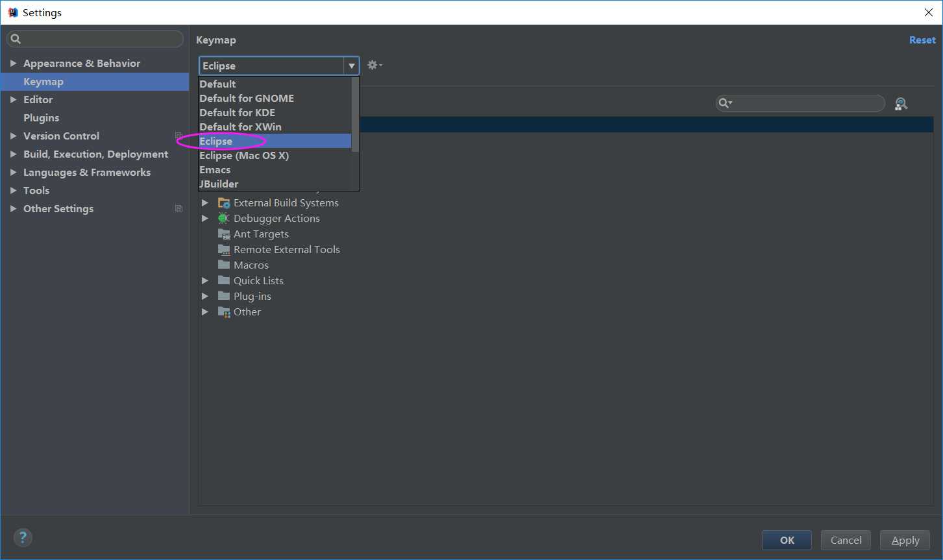Open the Keymap dropdown arrow
The image size is (943, 560).
(x=351, y=66)
